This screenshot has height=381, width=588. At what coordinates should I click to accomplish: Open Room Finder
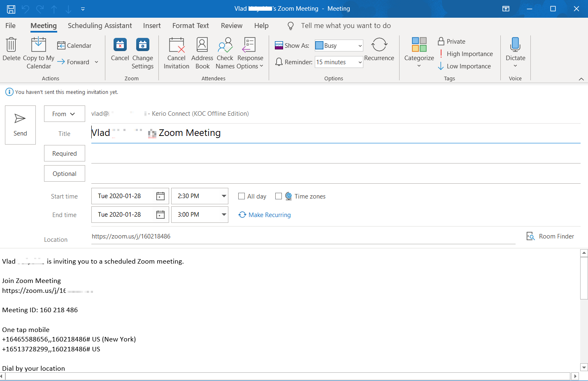pyautogui.click(x=550, y=236)
